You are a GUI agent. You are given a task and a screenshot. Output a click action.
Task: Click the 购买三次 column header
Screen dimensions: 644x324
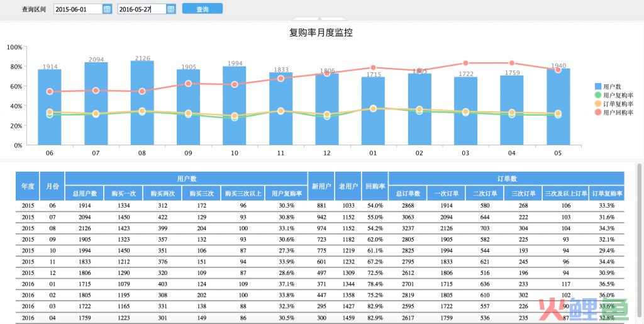[201, 193]
